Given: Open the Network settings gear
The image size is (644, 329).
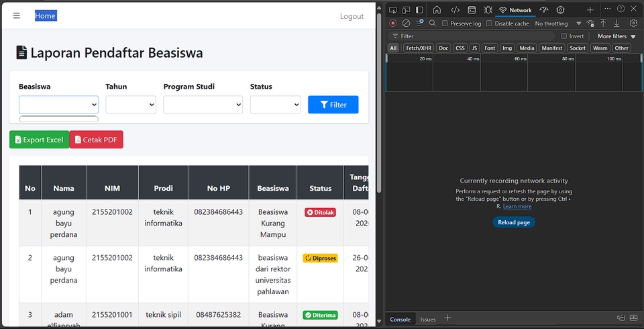Looking at the screenshot, I should click(x=633, y=23).
